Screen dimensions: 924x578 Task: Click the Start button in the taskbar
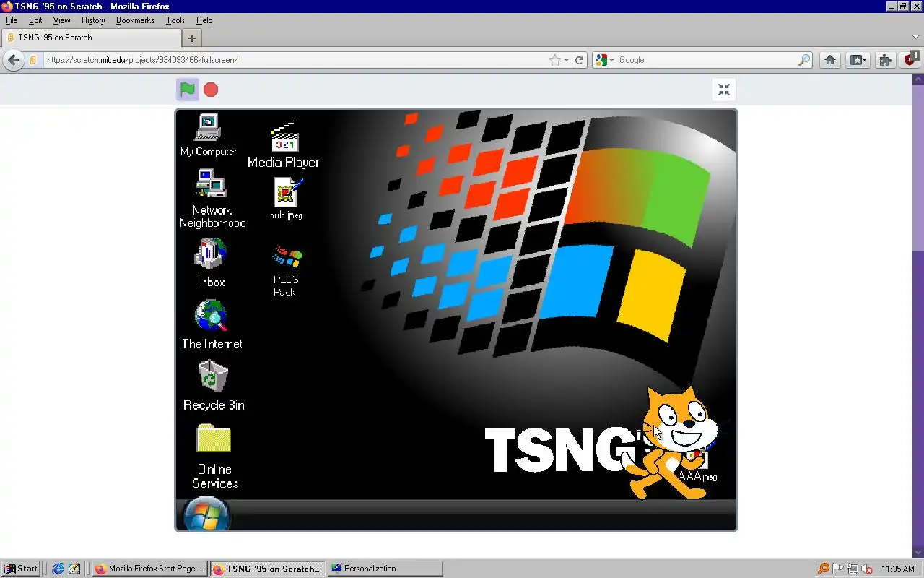click(21, 569)
